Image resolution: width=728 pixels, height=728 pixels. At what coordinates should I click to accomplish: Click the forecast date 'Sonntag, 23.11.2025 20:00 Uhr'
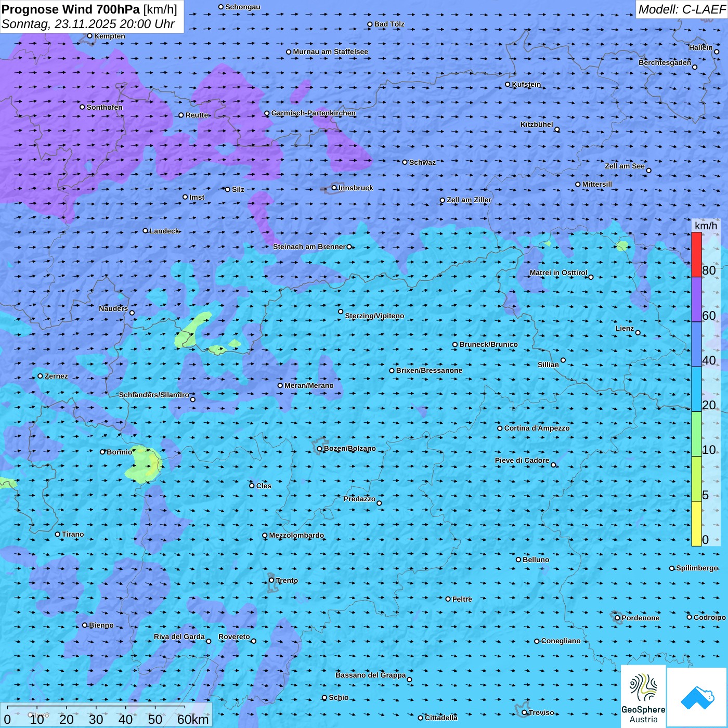(88, 24)
